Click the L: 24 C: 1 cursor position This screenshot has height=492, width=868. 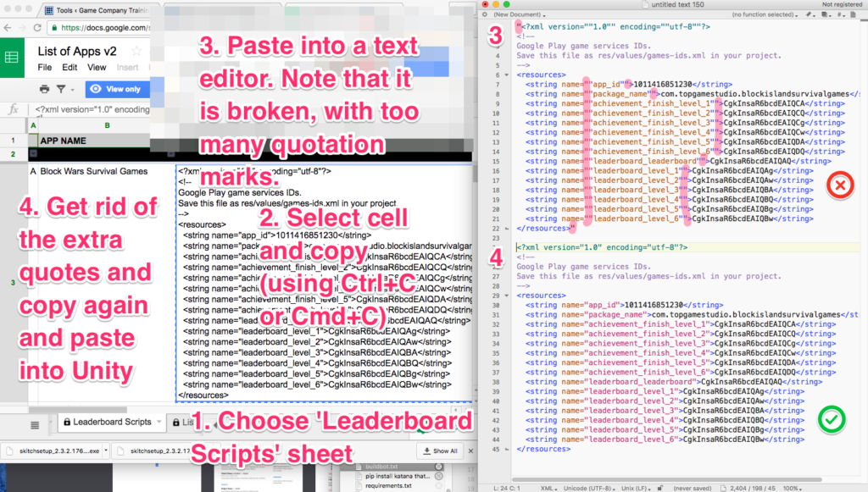pos(507,488)
